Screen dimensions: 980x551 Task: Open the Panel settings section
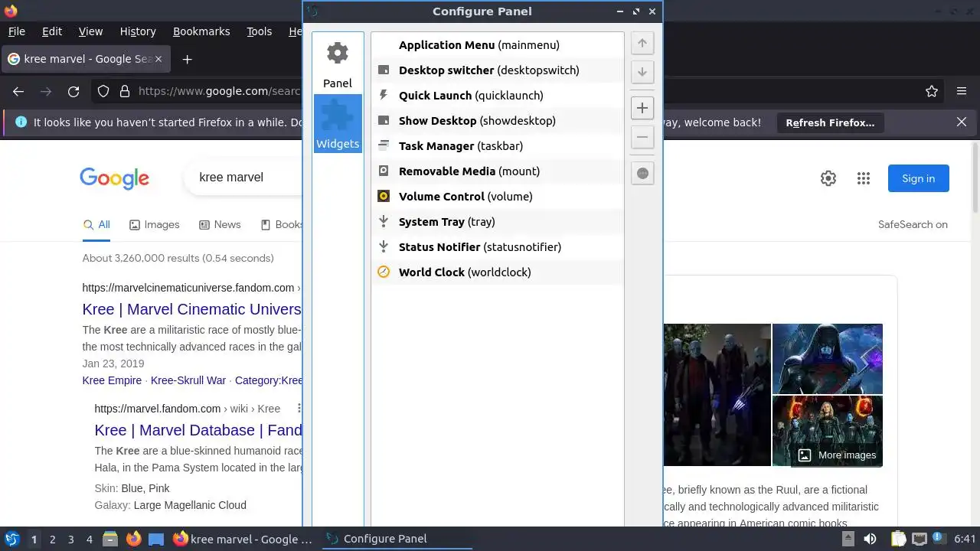click(338, 64)
